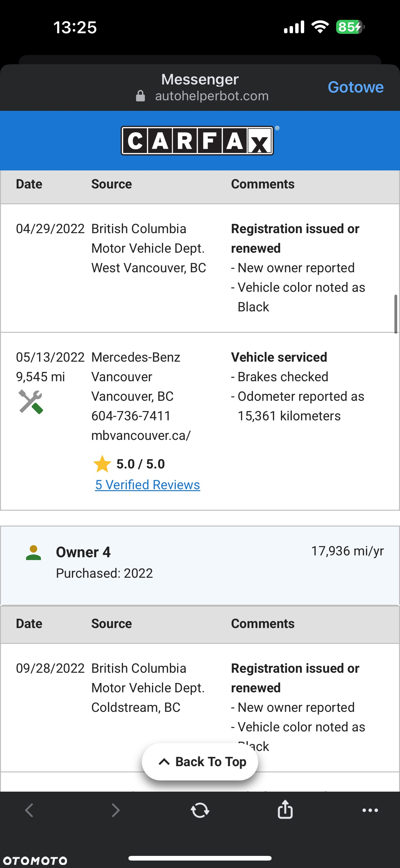Click the padlock security icon

(x=140, y=96)
